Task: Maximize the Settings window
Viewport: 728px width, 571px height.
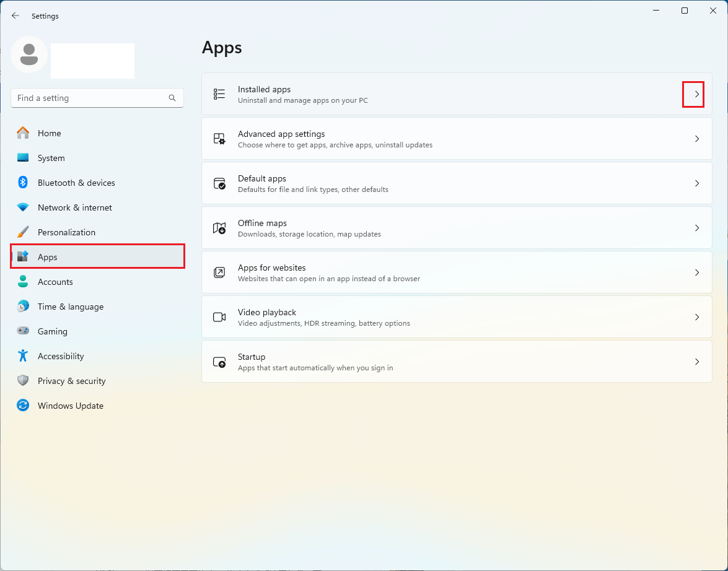Action: pyautogui.click(x=685, y=10)
